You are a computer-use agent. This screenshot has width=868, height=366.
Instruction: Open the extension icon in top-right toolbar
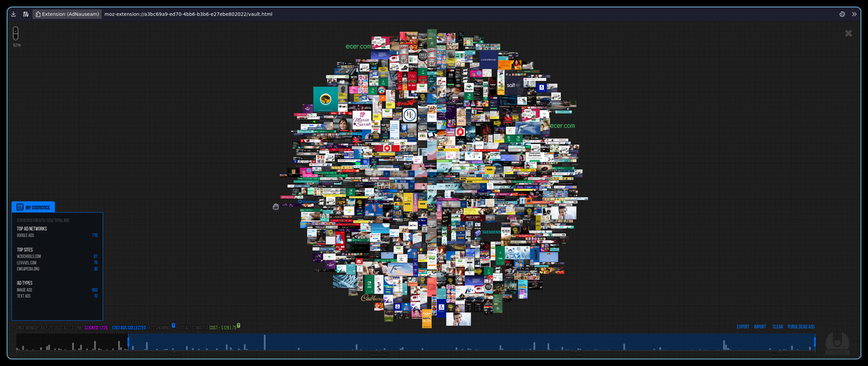[x=842, y=14]
